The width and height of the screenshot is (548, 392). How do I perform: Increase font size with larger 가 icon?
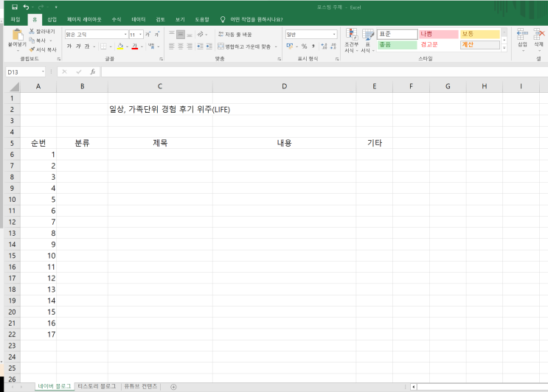coord(148,34)
